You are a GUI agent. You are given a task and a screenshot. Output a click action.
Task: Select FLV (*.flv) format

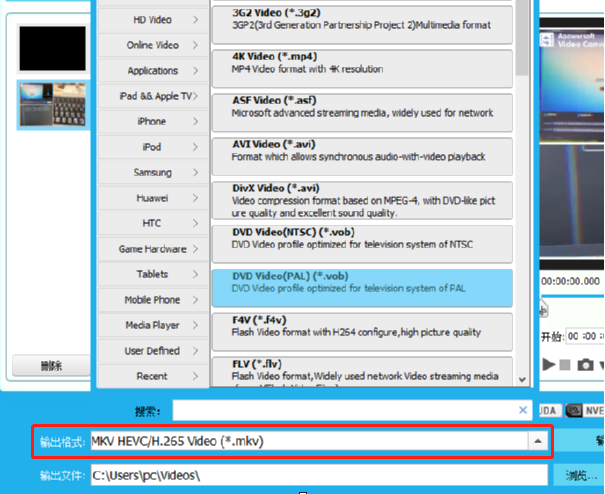[362, 372]
